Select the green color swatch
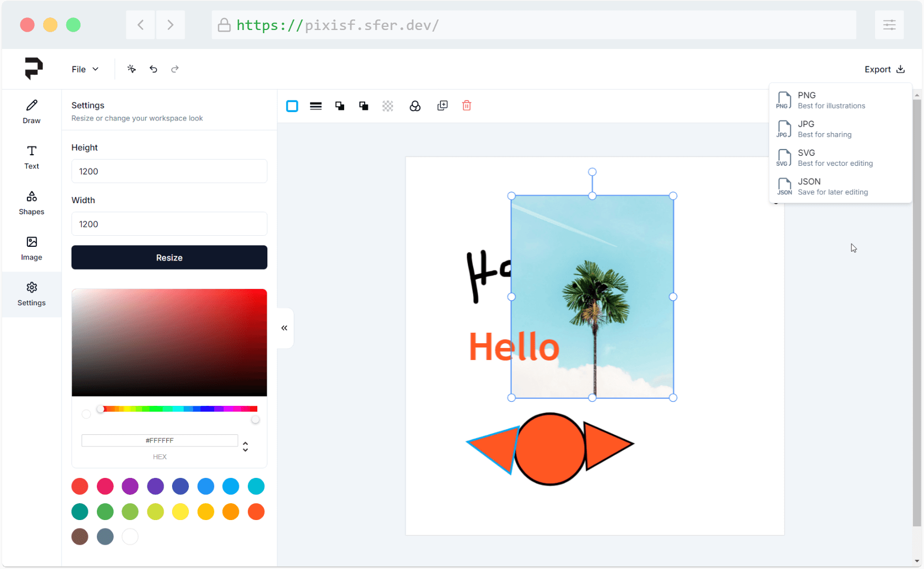The image size is (924, 569). [105, 512]
